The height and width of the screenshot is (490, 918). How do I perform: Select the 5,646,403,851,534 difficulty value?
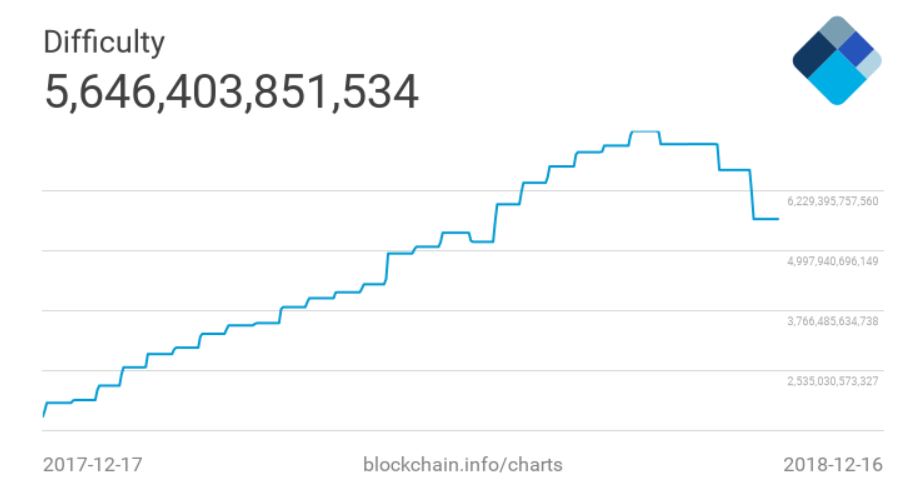231,91
